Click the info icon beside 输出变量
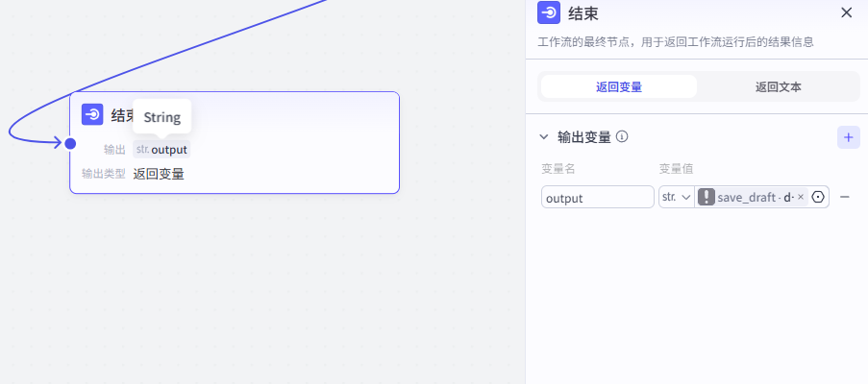868x384 pixels. [x=622, y=137]
